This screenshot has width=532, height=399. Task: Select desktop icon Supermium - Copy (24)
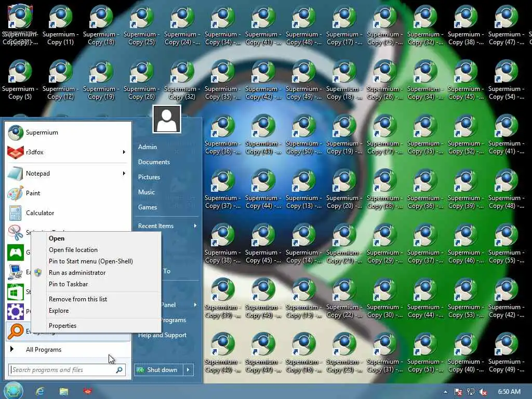[x=182, y=25]
